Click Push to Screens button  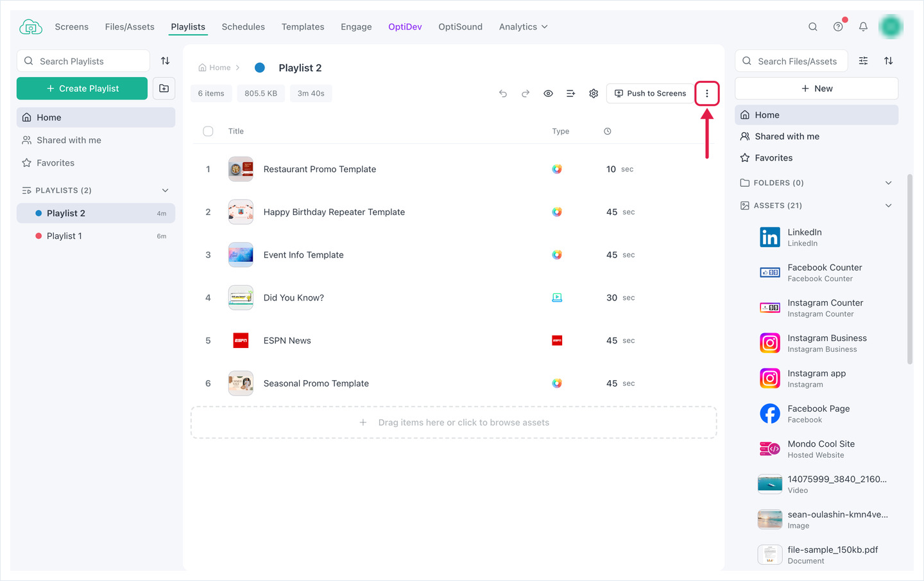click(x=650, y=94)
